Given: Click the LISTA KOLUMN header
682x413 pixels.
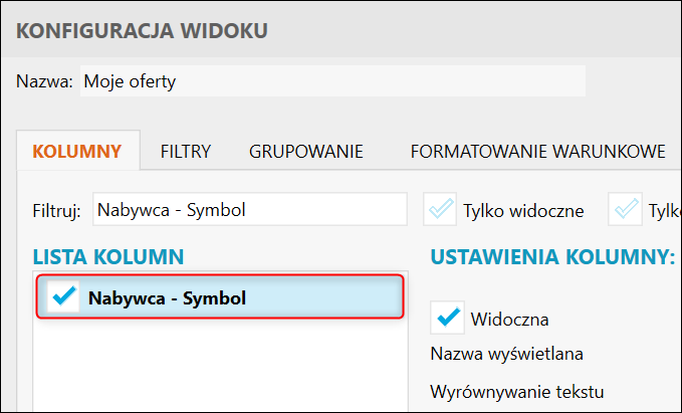Looking at the screenshot, I should (x=108, y=257).
